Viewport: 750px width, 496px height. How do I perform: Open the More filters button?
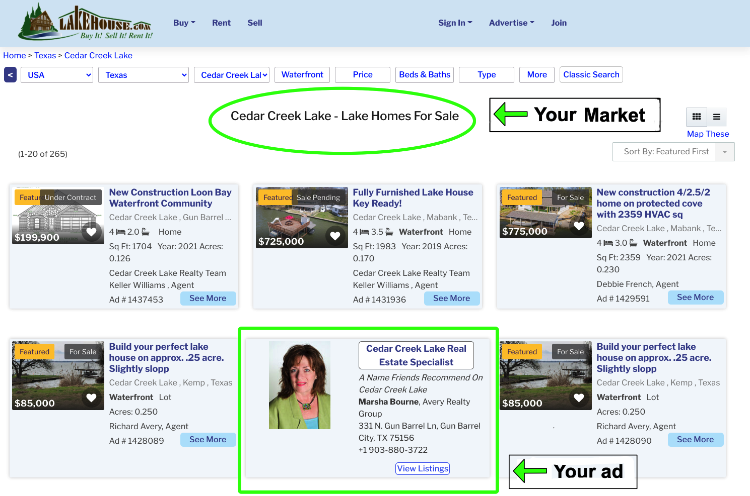pyautogui.click(x=537, y=75)
